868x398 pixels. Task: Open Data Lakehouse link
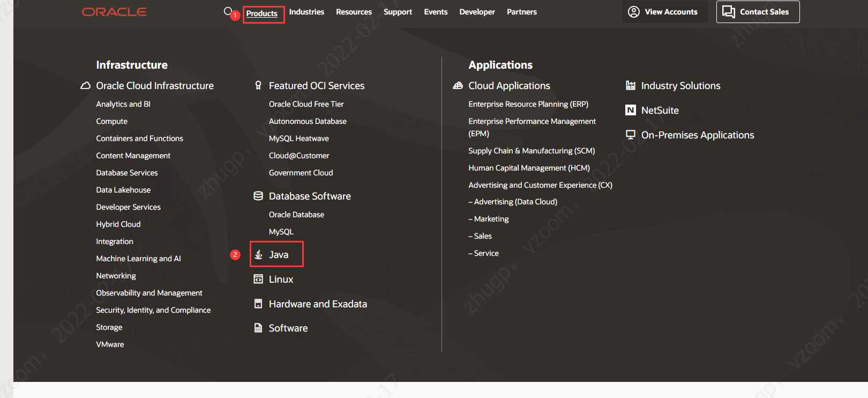pyautogui.click(x=123, y=190)
